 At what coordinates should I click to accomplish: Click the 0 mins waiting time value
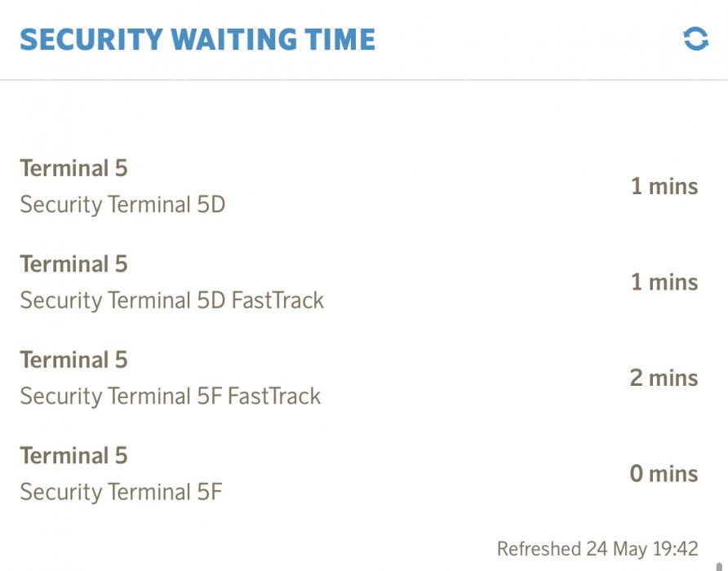coord(664,474)
